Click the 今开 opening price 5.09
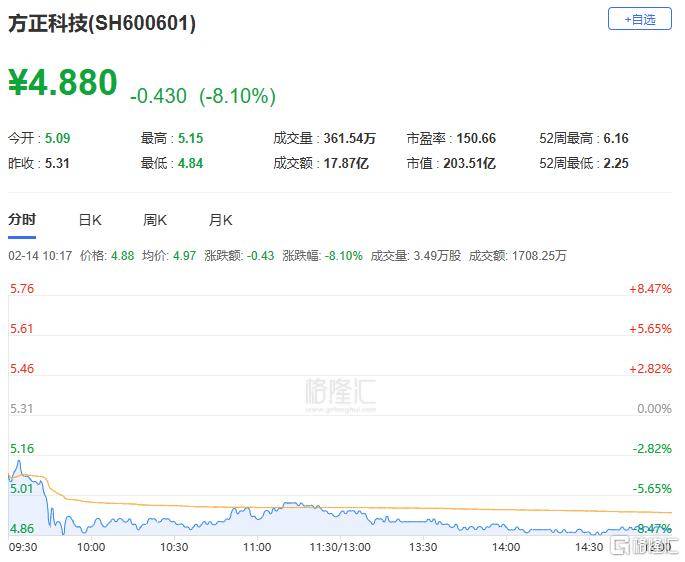The image size is (685, 562). pos(57,138)
